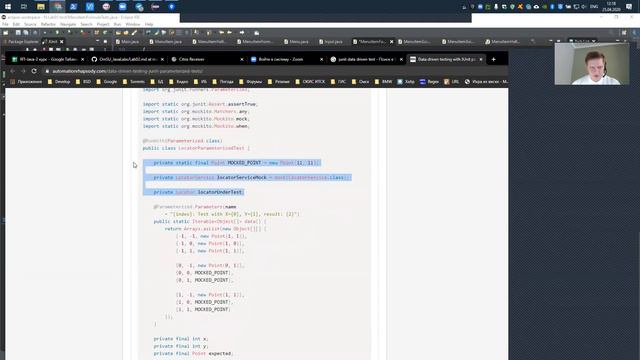Switch to the Citrix Receiver browser tab
The height and width of the screenshot is (360, 640).
pyautogui.click(x=207, y=59)
